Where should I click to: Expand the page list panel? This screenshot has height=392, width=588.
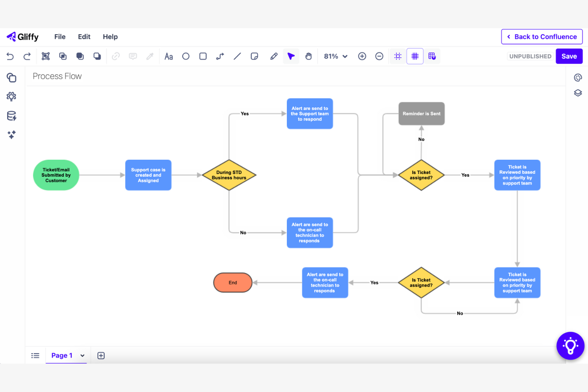[x=35, y=355]
